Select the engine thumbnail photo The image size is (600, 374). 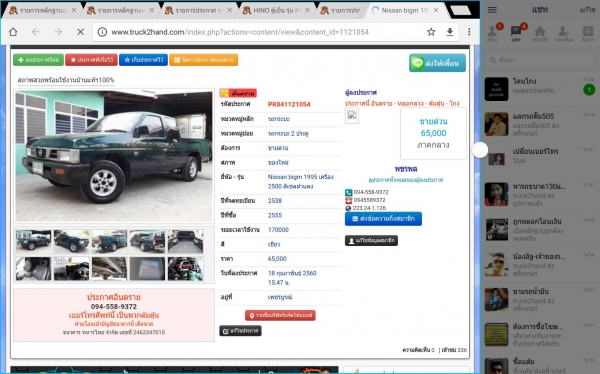(x=186, y=268)
